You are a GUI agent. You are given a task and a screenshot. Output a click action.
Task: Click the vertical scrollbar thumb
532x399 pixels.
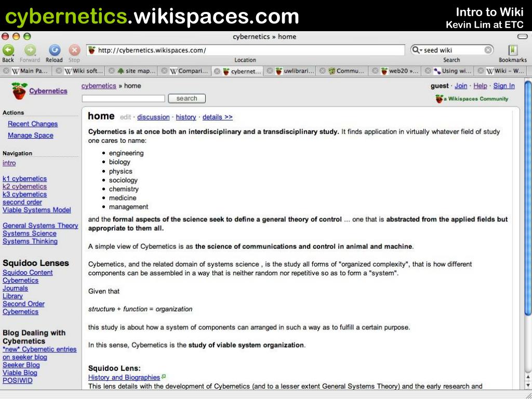[x=528, y=198]
